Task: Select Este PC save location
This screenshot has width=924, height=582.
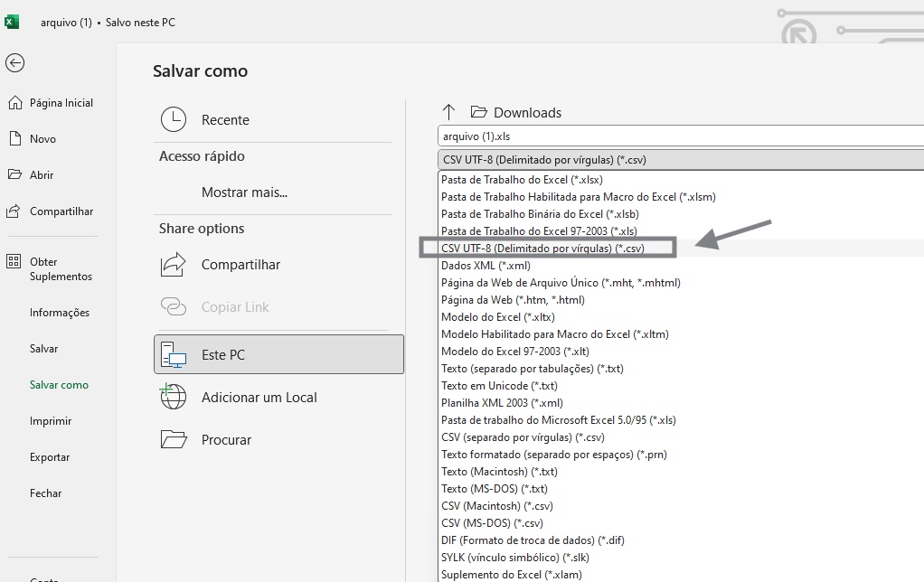Action: pos(278,354)
